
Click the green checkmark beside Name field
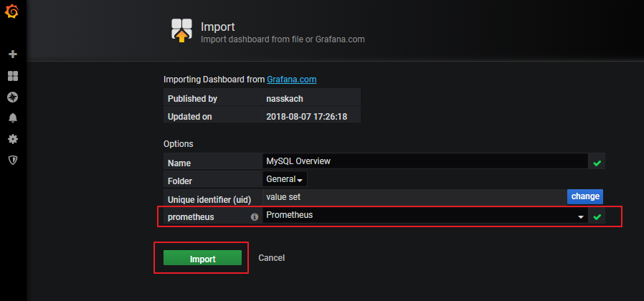(597, 163)
